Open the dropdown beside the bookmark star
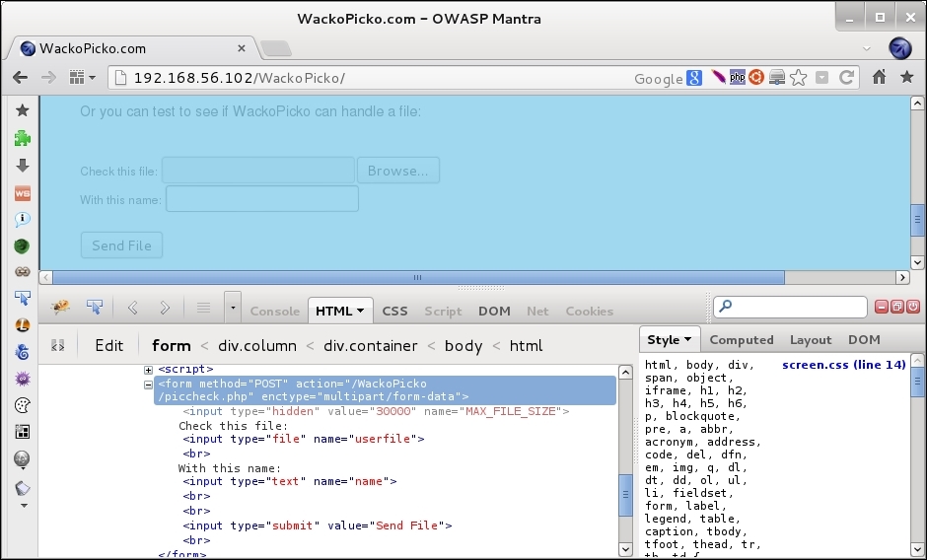The height and width of the screenshot is (560, 927). [821, 78]
